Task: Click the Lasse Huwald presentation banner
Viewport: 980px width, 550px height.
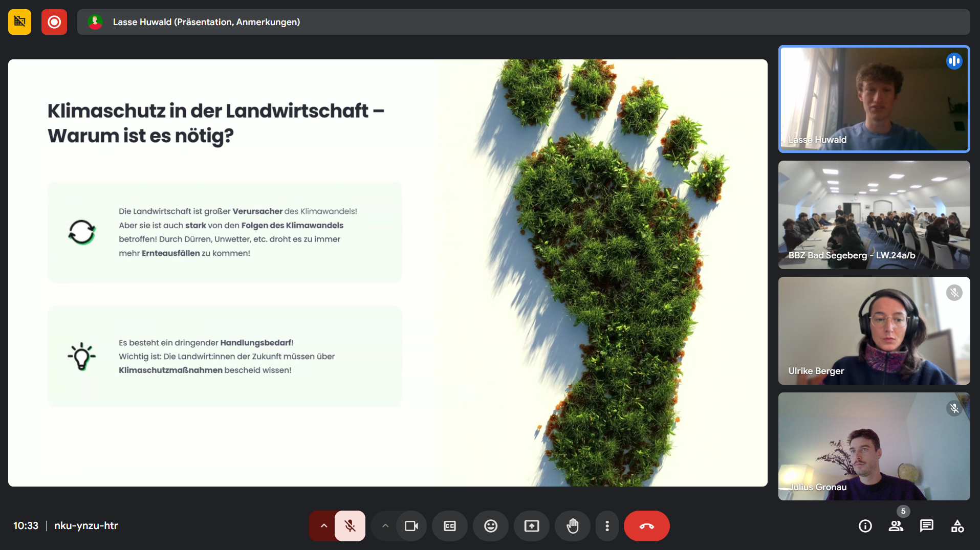Action: point(523,22)
